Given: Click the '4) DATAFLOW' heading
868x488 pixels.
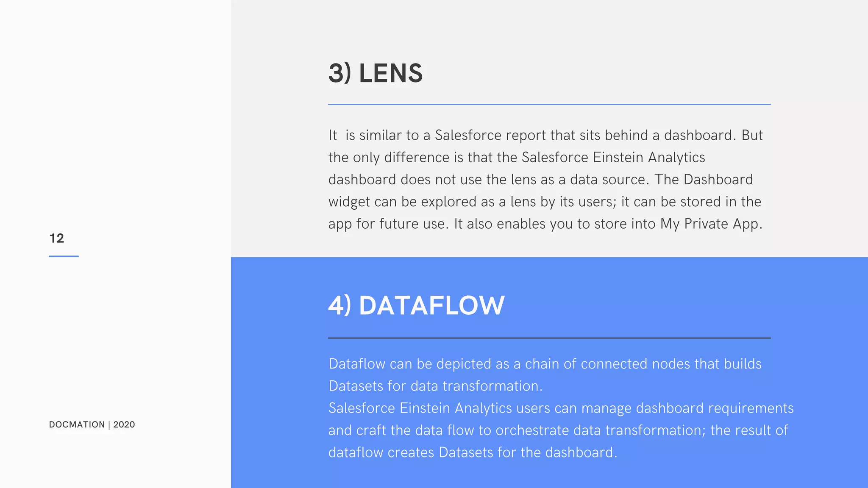Looking at the screenshot, I should pos(417,305).
